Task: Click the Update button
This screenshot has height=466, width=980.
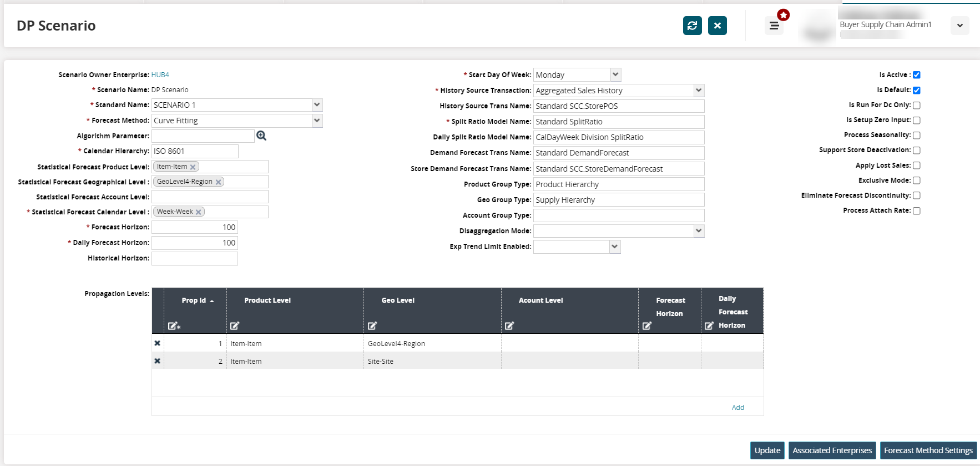Action: click(767, 450)
